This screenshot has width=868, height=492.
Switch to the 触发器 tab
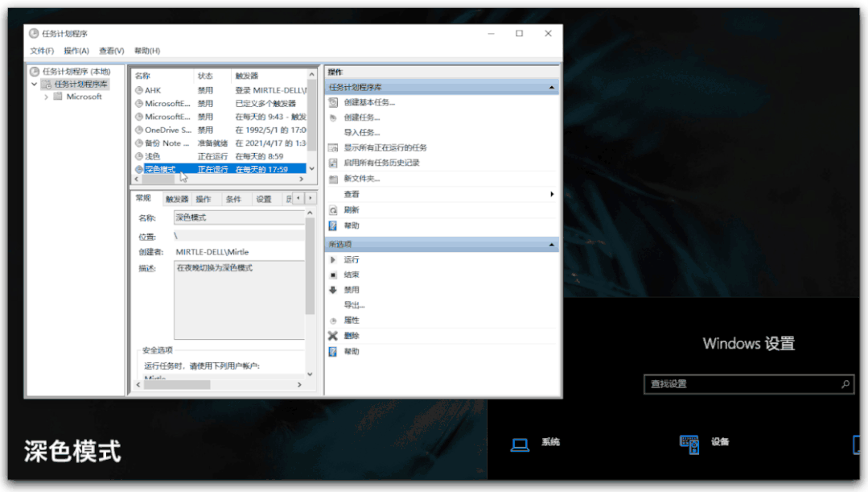click(x=177, y=200)
